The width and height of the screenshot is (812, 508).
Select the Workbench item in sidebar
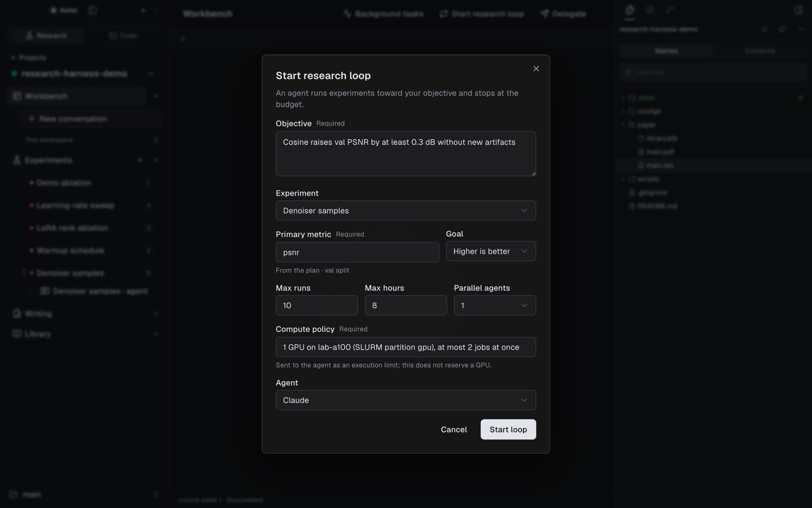click(77, 96)
